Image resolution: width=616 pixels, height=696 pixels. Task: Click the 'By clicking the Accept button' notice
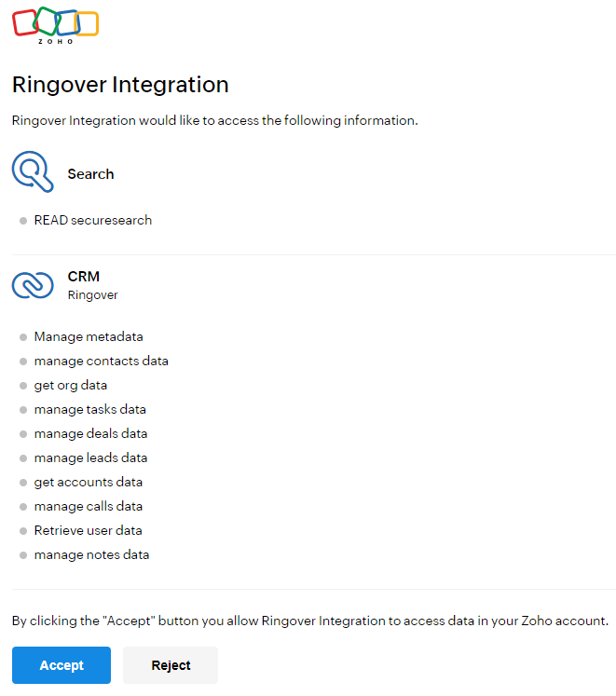click(x=310, y=621)
